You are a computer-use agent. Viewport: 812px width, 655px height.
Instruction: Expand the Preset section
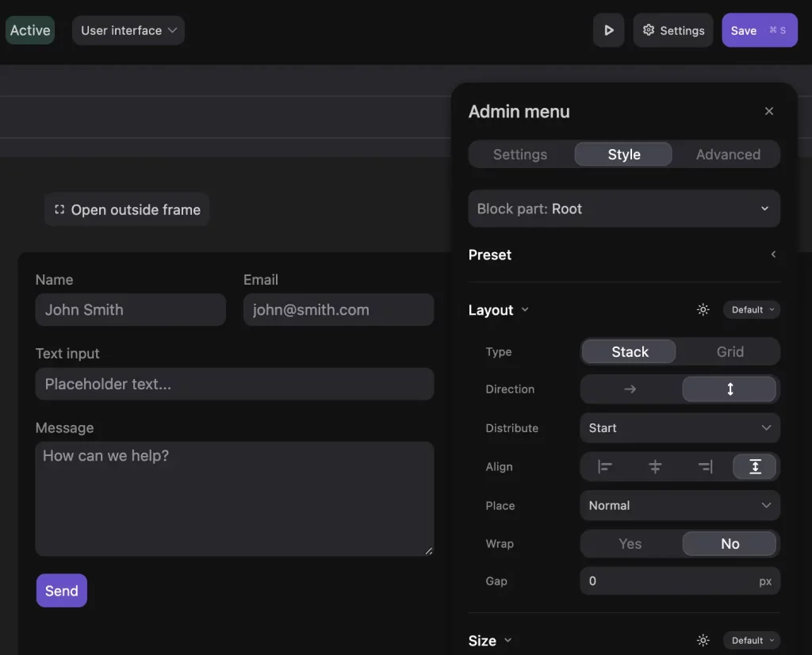pos(773,255)
